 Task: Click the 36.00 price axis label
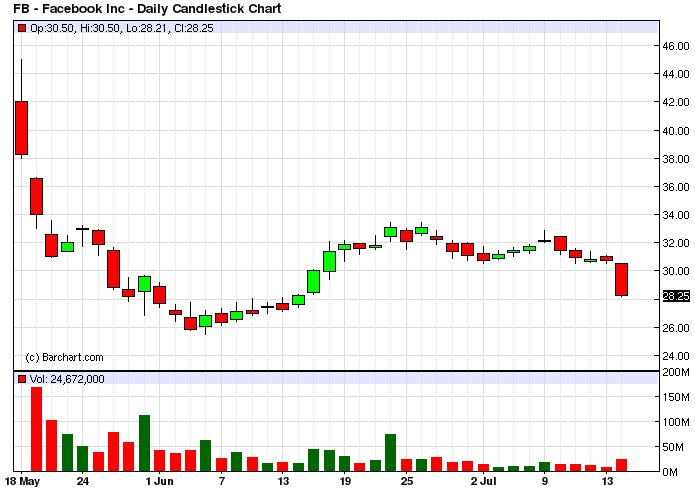point(676,187)
